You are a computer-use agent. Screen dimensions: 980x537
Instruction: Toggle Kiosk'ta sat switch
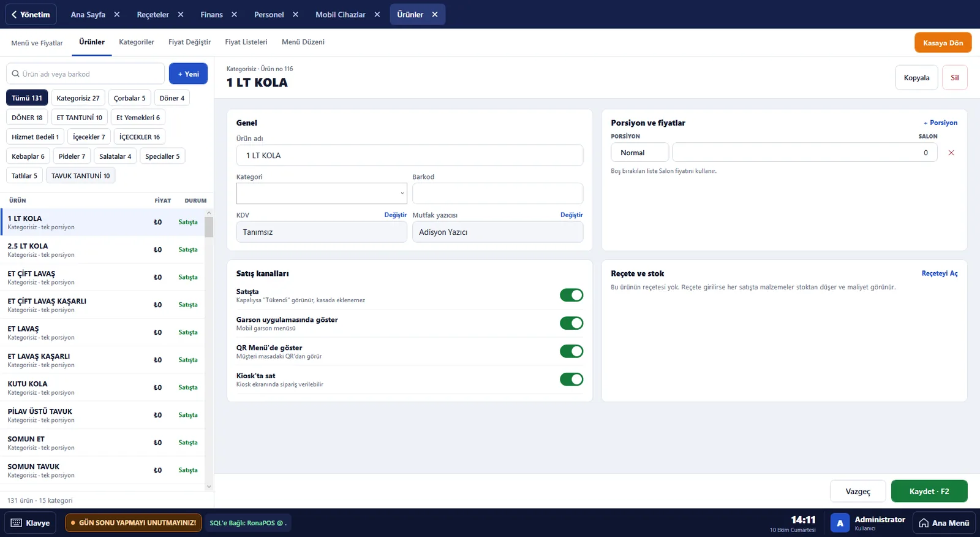coord(571,379)
